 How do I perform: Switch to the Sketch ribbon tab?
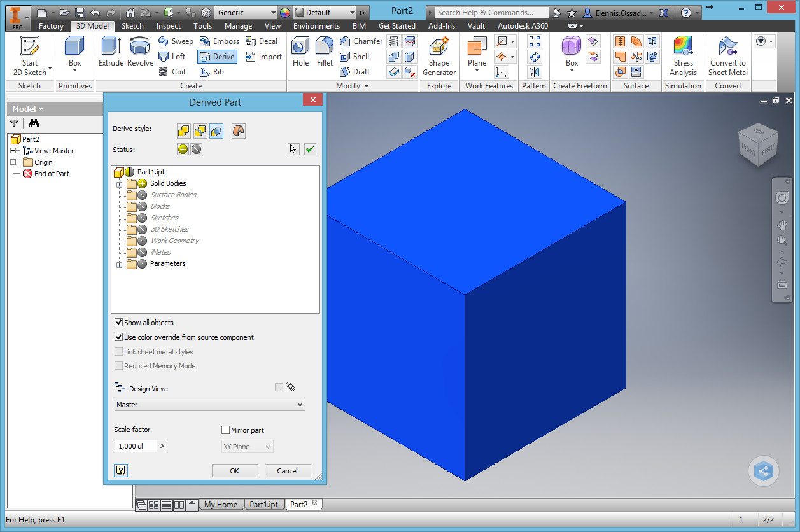coord(132,26)
